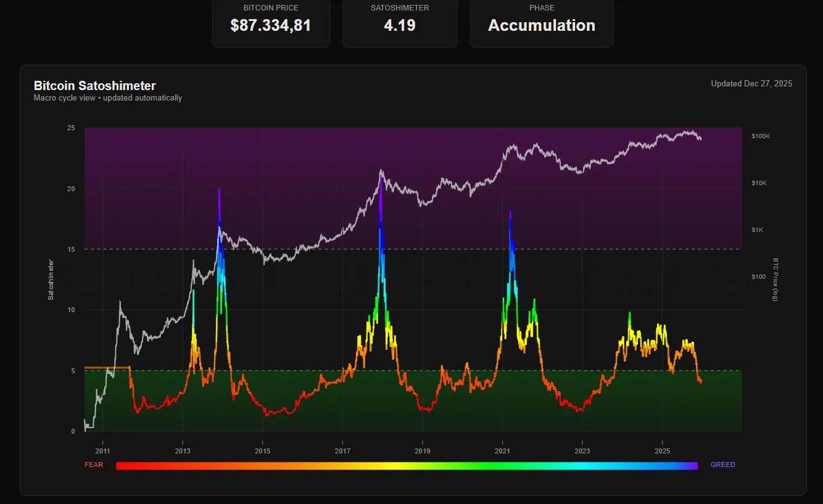Screen dimensions: 823x504
Task: Select the $87.334,81 price value
Action: coord(271,25)
